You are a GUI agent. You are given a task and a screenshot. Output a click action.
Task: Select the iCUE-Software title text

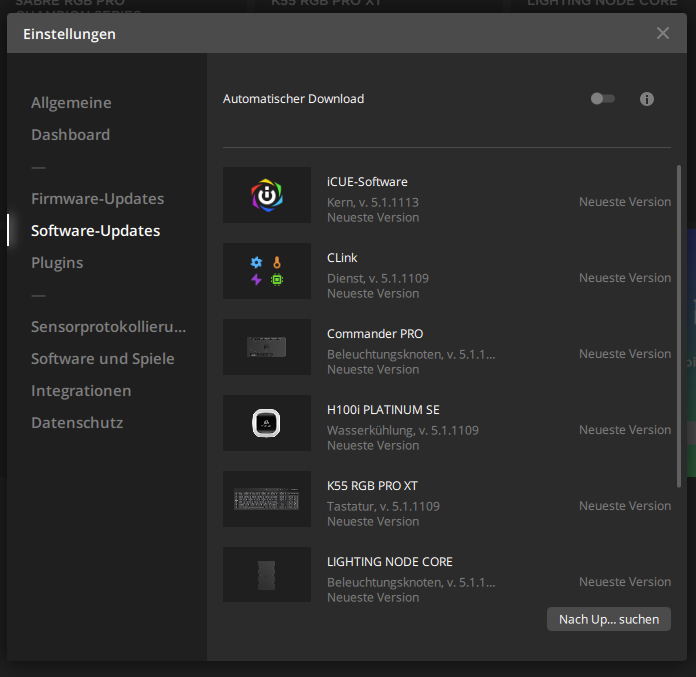point(367,182)
